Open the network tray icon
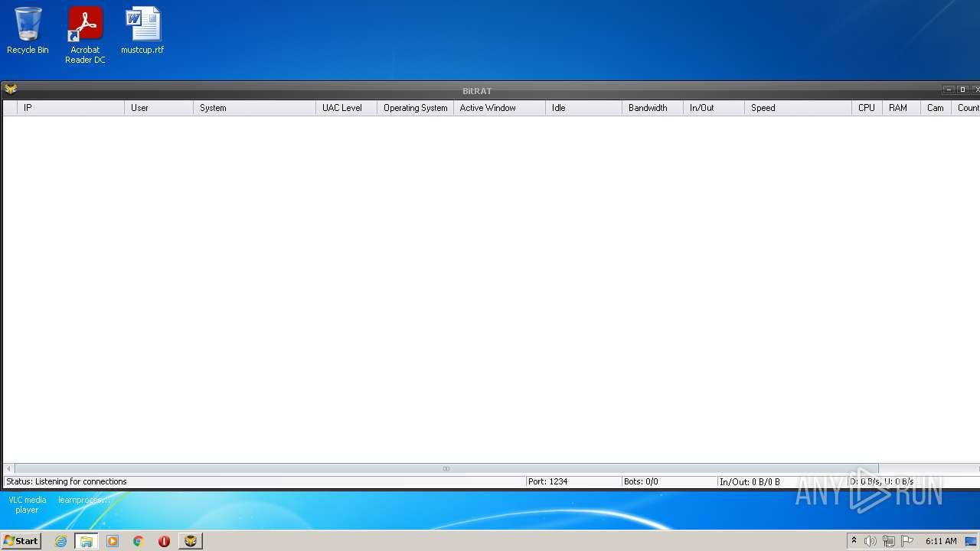The width and height of the screenshot is (980, 551). (888, 541)
